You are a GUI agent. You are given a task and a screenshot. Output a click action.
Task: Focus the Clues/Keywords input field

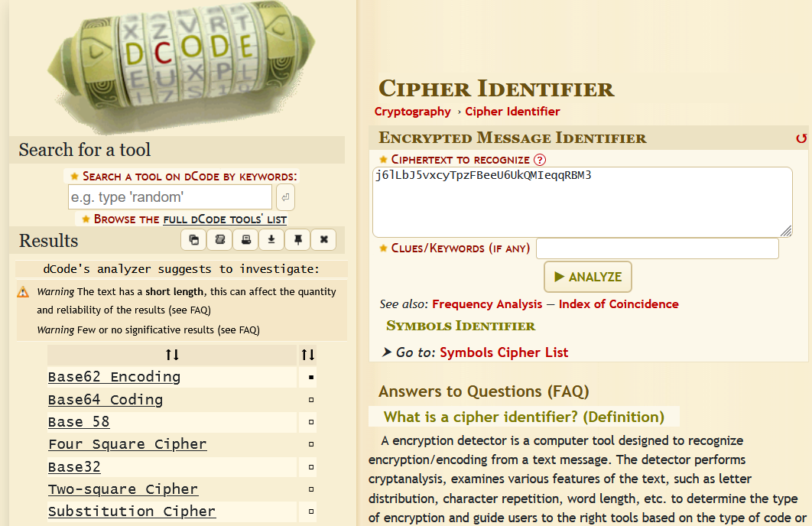pos(657,248)
